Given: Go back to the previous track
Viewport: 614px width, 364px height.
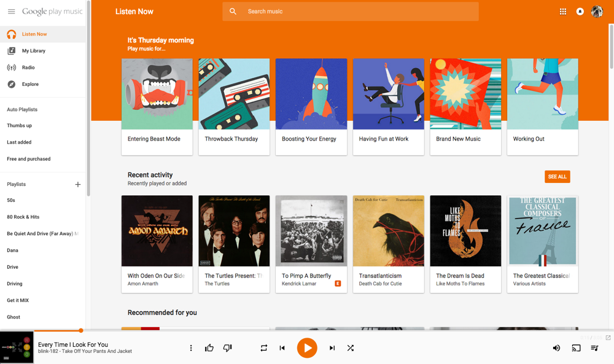Looking at the screenshot, I should click(282, 348).
